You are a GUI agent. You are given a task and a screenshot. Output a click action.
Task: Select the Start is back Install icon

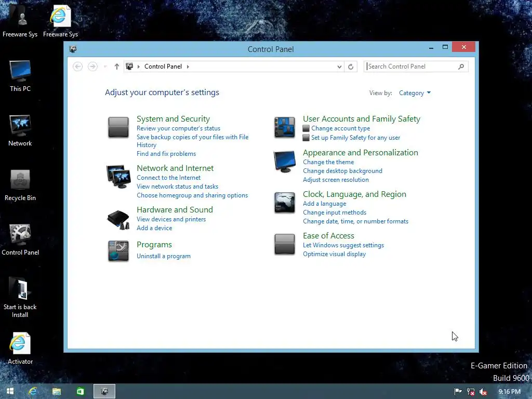click(x=20, y=298)
